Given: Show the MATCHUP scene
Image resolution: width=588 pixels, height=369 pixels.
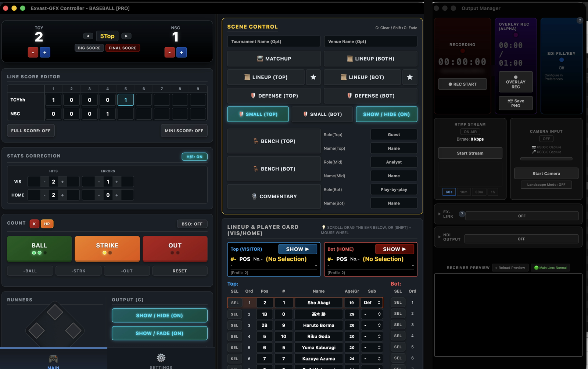Looking at the screenshot, I should [274, 59].
